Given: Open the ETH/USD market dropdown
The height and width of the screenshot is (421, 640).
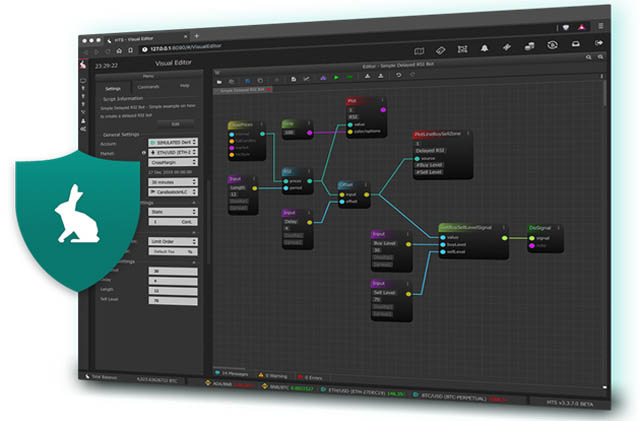Looking at the screenshot, I should tap(173, 152).
